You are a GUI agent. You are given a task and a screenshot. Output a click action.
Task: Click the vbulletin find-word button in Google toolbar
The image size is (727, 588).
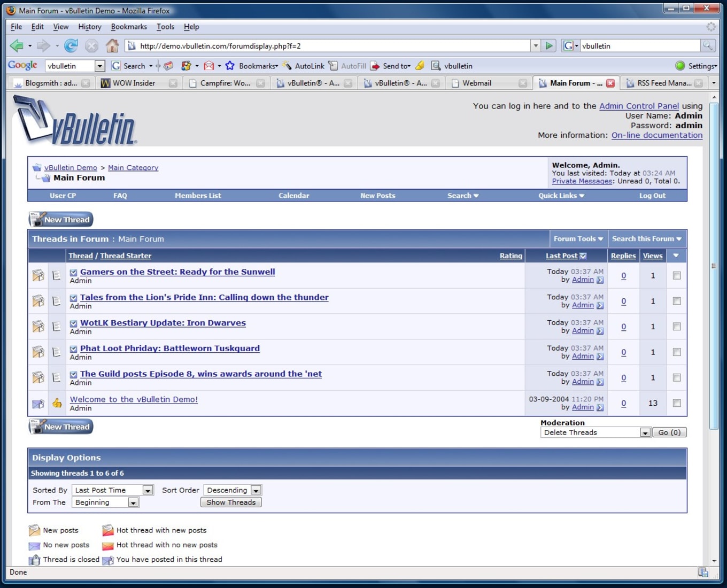tap(452, 66)
